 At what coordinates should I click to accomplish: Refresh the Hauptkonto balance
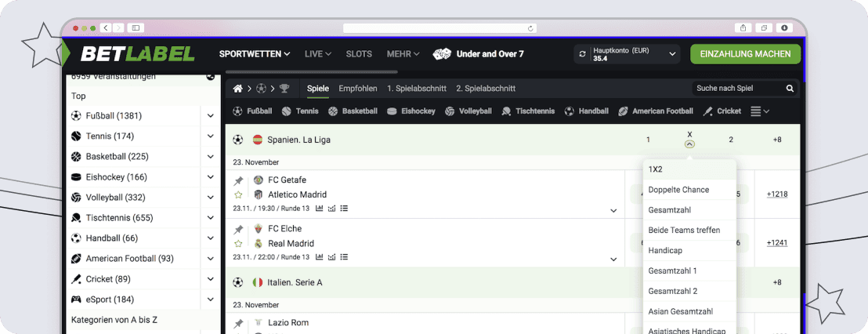tap(582, 54)
